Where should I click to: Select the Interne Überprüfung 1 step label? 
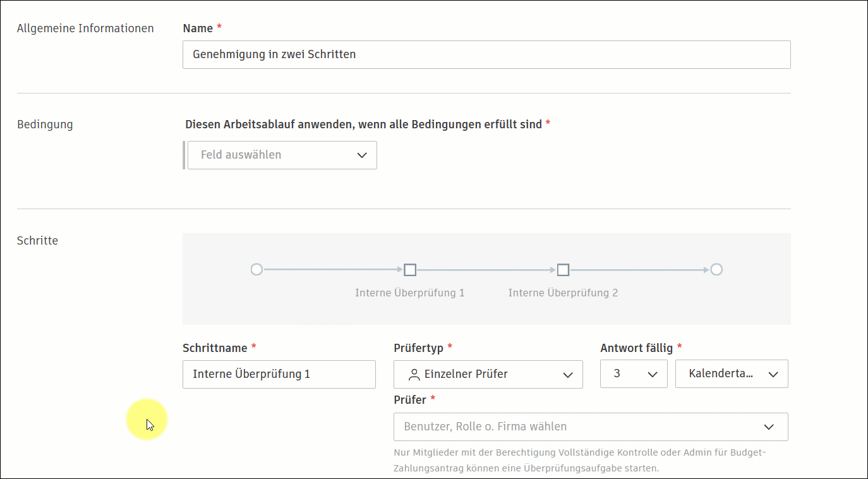(410, 293)
